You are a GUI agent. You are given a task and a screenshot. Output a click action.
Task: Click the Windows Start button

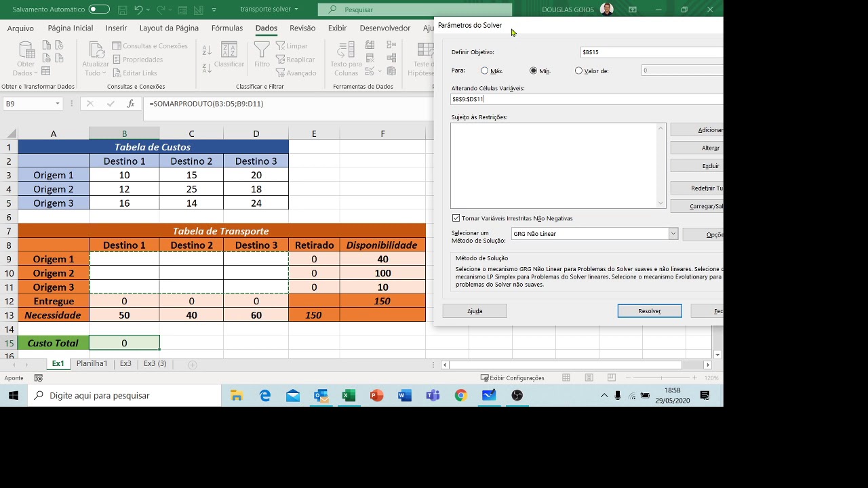14,396
